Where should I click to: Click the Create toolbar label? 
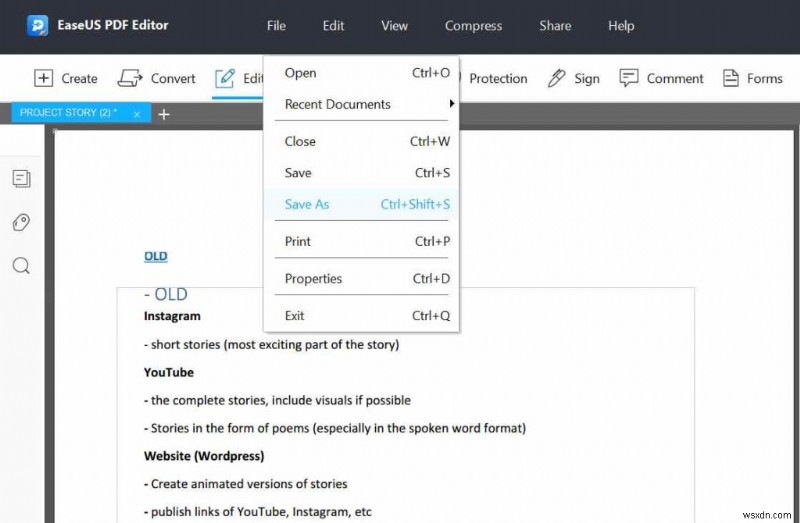(80, 79)
